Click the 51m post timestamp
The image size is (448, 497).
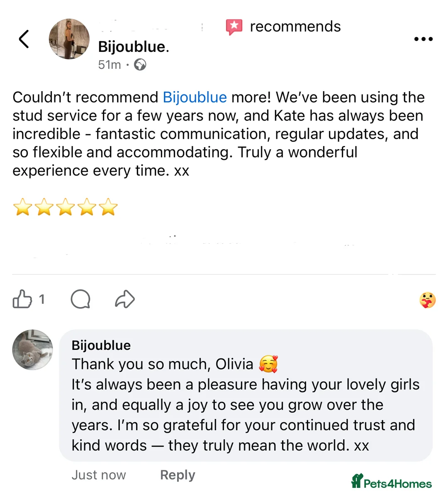(x=110, y=65)
